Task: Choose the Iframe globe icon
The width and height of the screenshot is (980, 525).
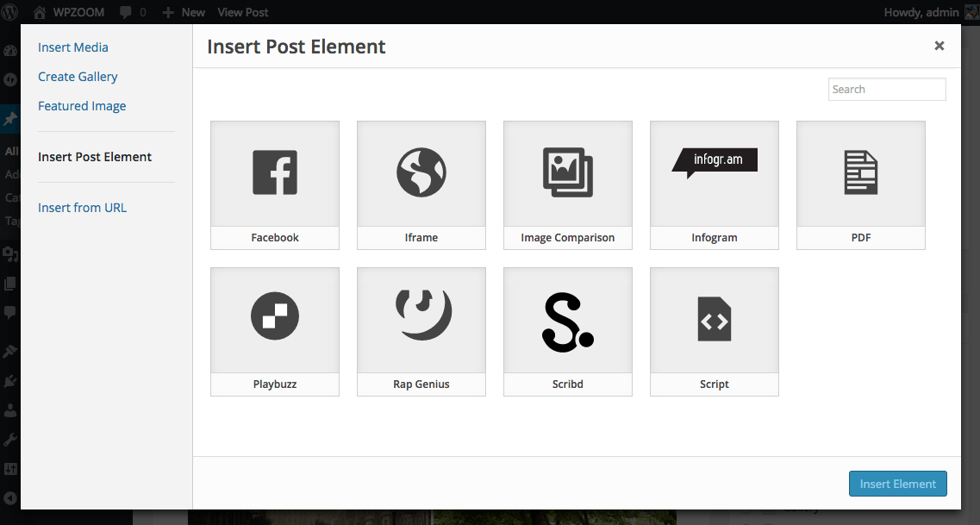Action: pyautogui.click(x=421, y=172)
